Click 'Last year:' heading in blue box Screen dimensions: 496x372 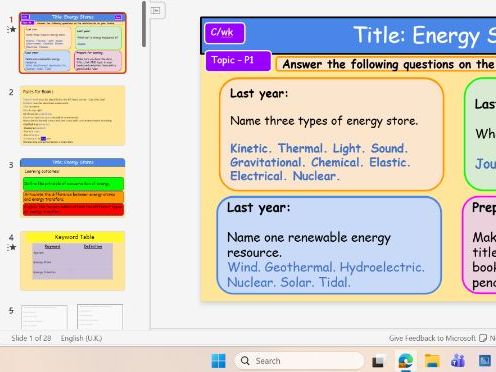point(259,208)
